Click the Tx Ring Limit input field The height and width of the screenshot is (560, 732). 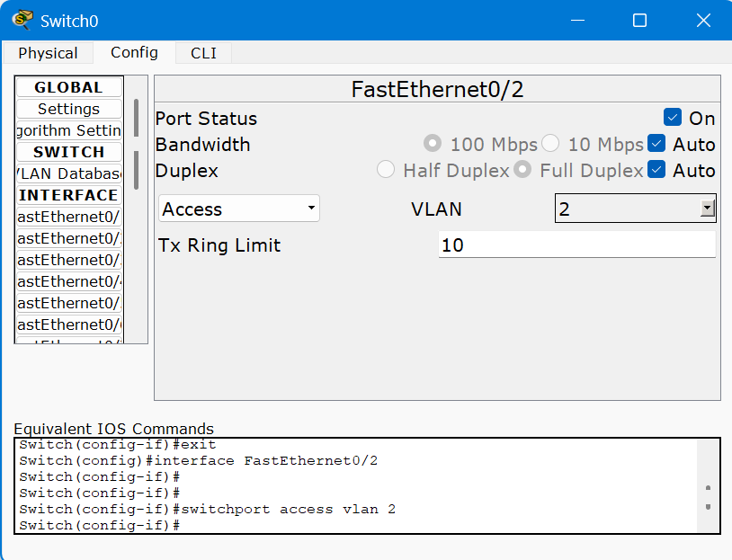(x=576, y=244)
